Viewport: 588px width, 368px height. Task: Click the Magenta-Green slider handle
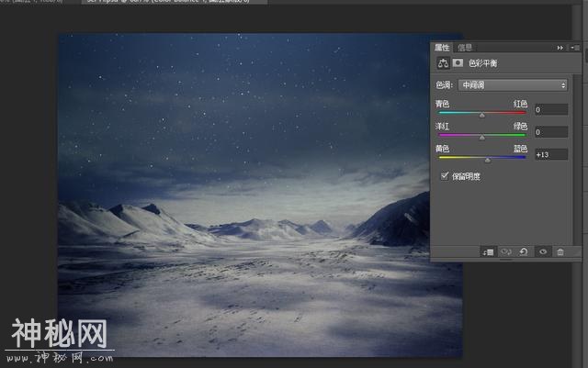coord(482,138)
